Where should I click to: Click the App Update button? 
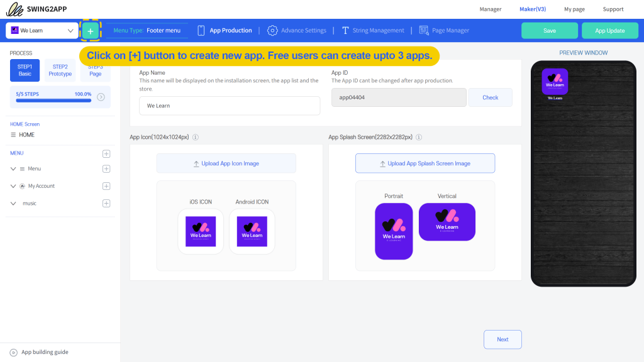[x=610, y=31]
